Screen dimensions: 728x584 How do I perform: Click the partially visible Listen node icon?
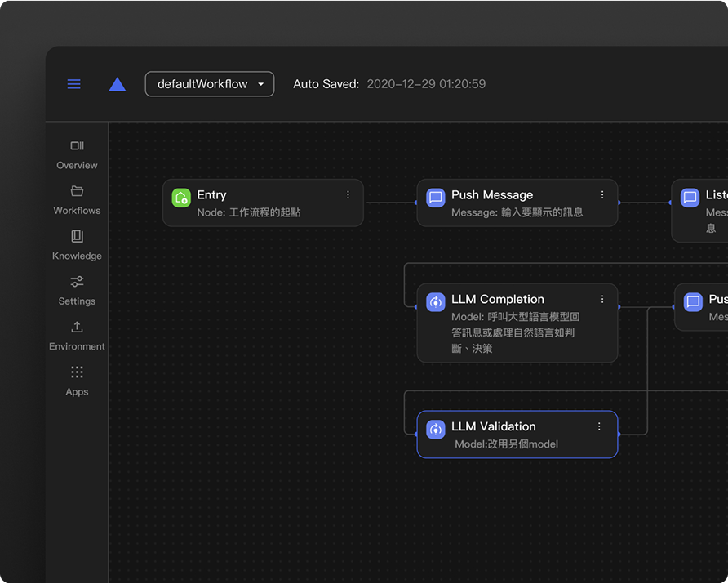point(690,198)
